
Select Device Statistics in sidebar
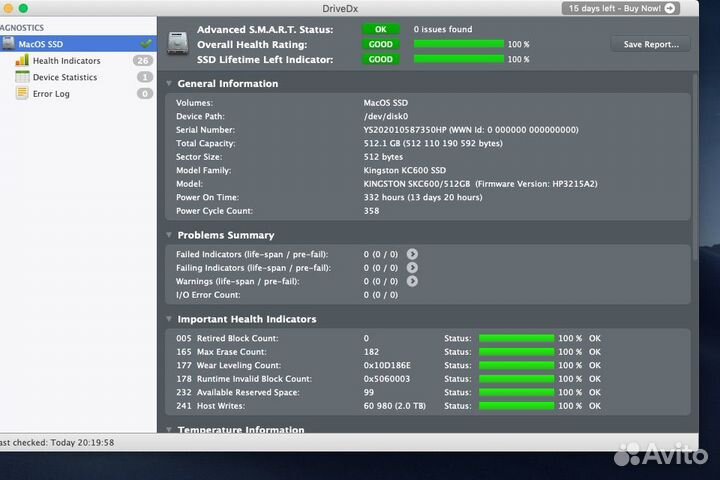(x=65, y=77)
